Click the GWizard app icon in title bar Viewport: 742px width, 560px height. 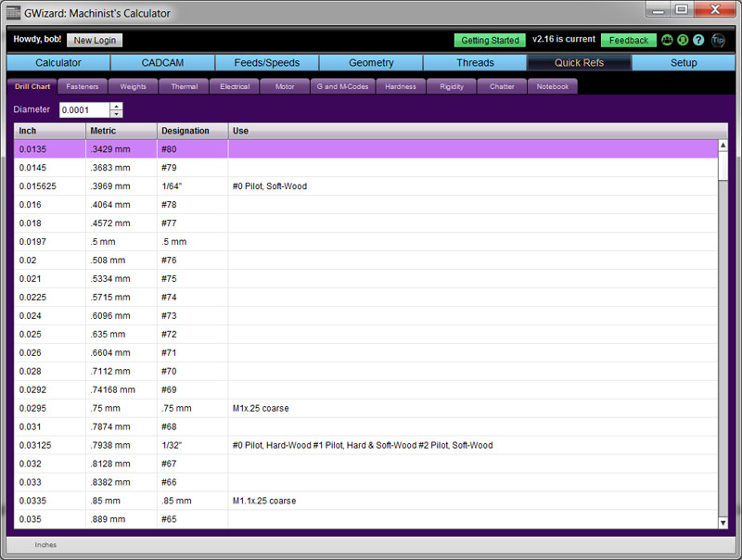[x=13, y=13]
